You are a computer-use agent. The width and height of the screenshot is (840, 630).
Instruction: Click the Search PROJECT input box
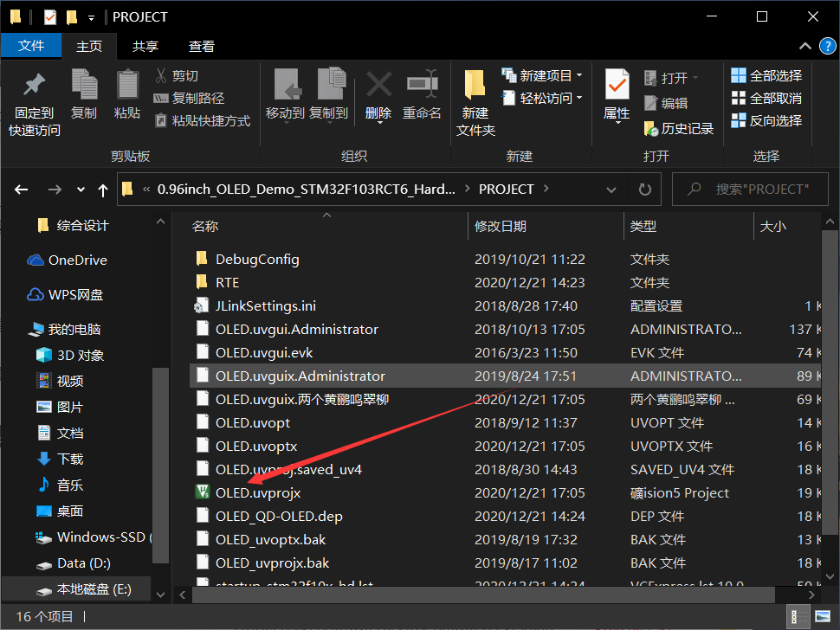(750, 189)
